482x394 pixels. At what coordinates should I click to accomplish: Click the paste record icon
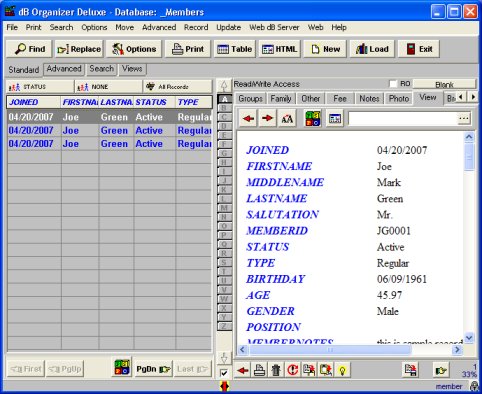pyautogui.click(x=326, y=370)
